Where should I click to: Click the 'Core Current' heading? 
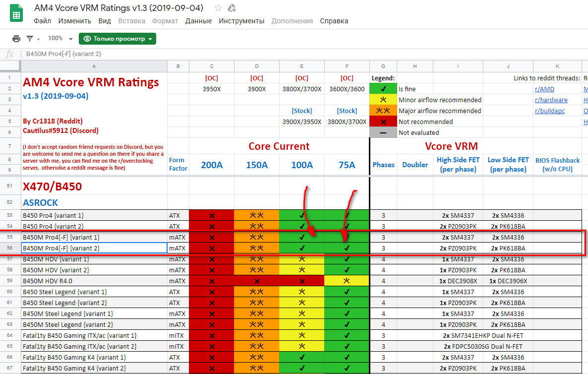pos(279,146)
